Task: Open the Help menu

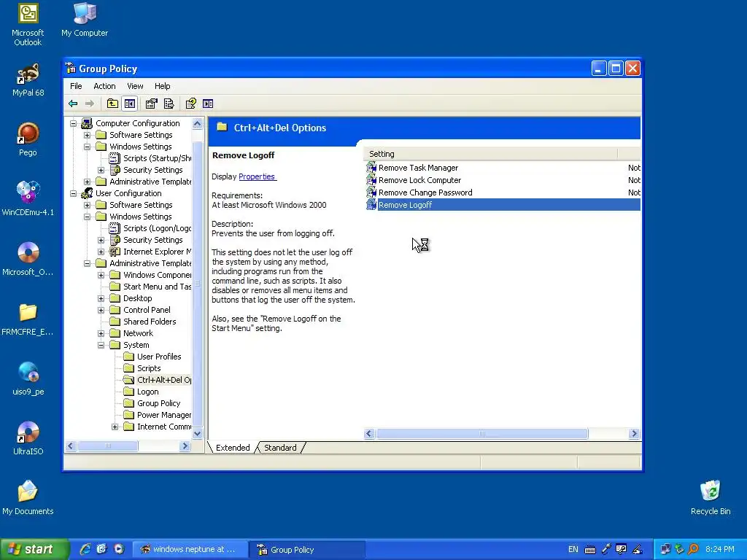Action: coord(162,86)
